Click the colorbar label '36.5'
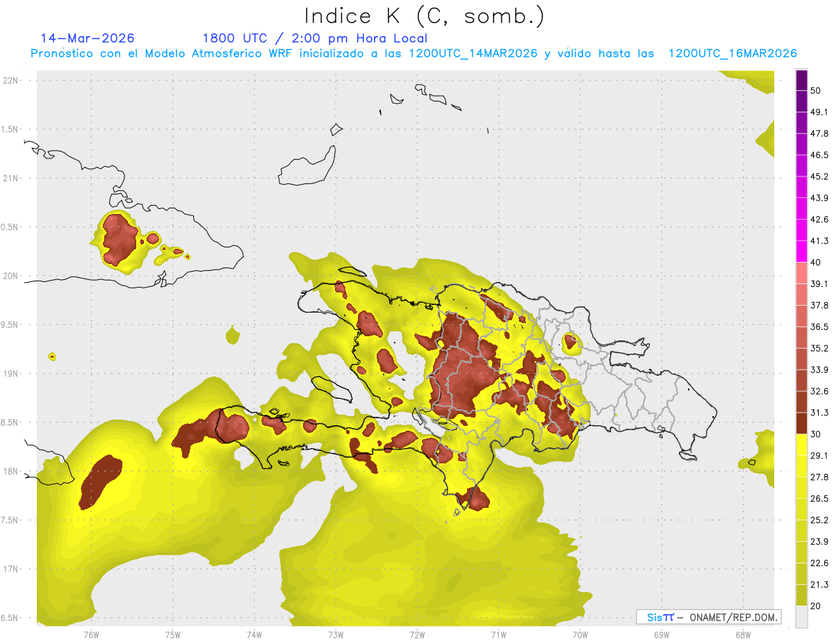The image size is (834, 644). pos(819,327)
